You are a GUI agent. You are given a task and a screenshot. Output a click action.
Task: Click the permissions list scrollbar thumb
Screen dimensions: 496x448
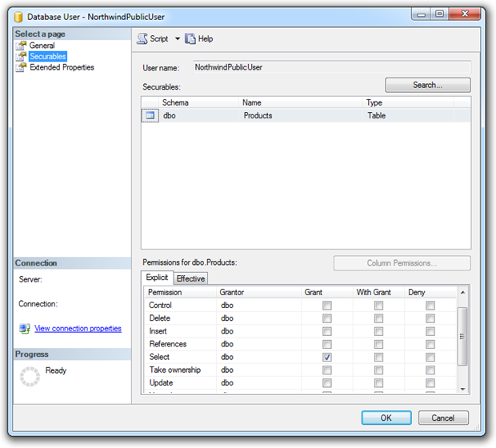coord(462,336)
